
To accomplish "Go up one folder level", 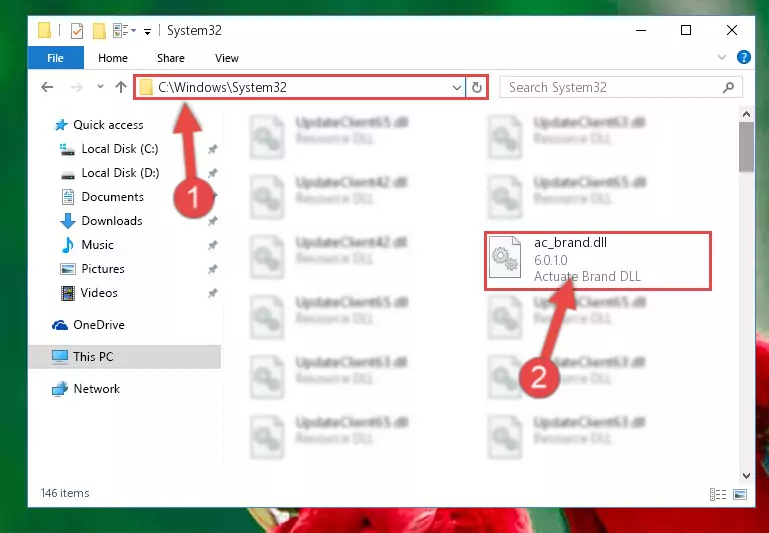I will tap(121, 87).
